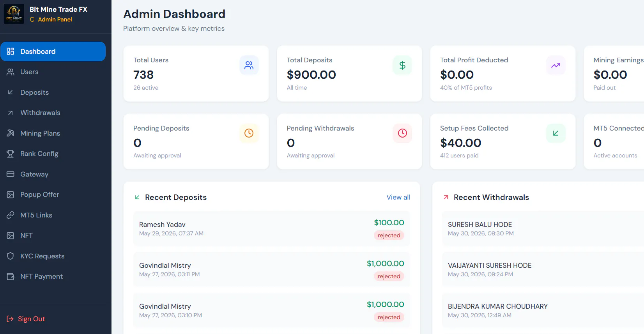Click the Total Profit Deducted trend icon
Viewport: 644px width, 334px height.
[x=556, y=65]
